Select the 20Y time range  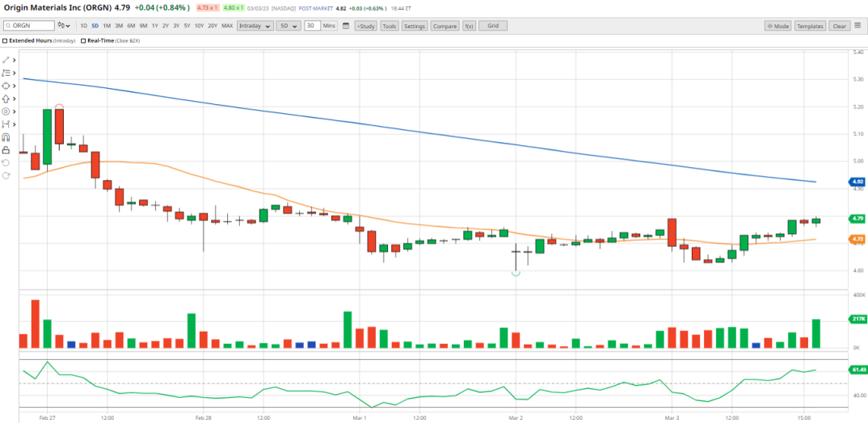pos(213,26)
